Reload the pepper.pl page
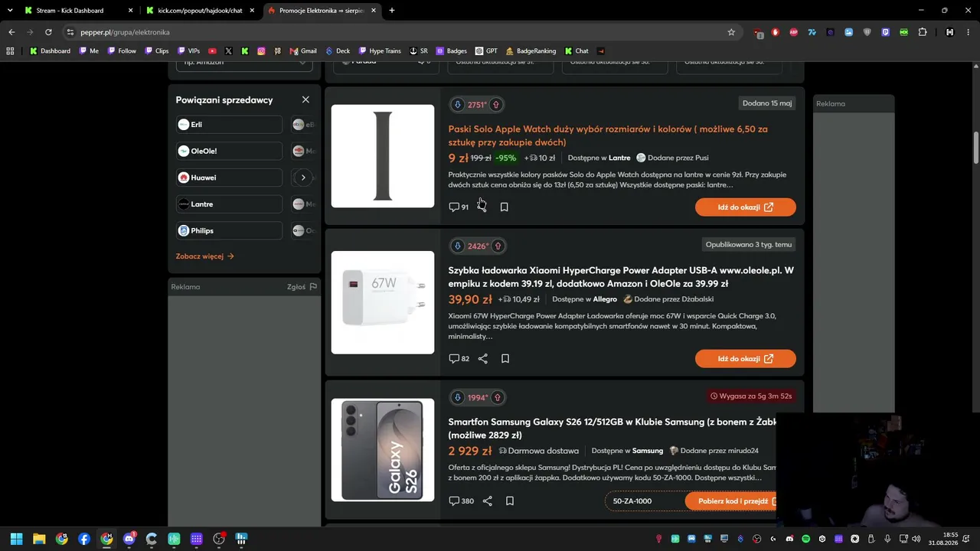Image resolution: width=980 pixels, height=551 pixels. tap(48, 32)
